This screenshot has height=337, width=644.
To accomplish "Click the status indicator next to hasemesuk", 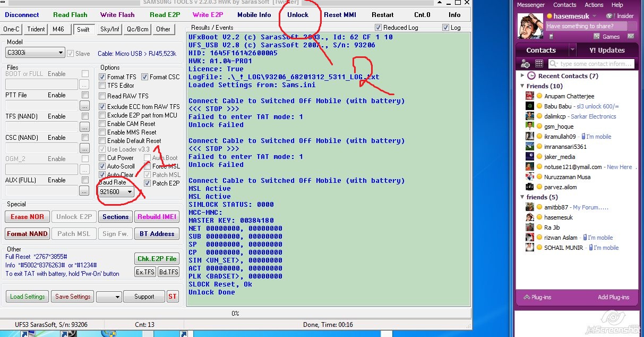I will 549,16.
